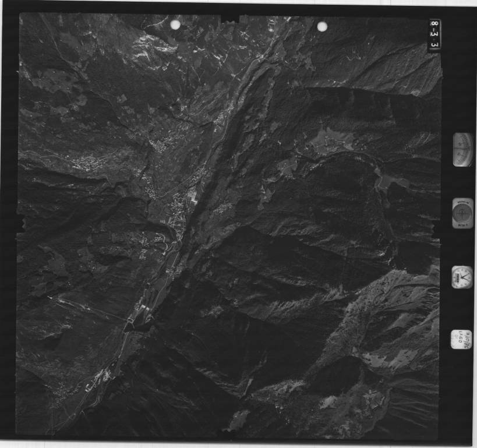Click the small settlement east of the central town
Screen dimensions: 477x448
pos(220,208)
